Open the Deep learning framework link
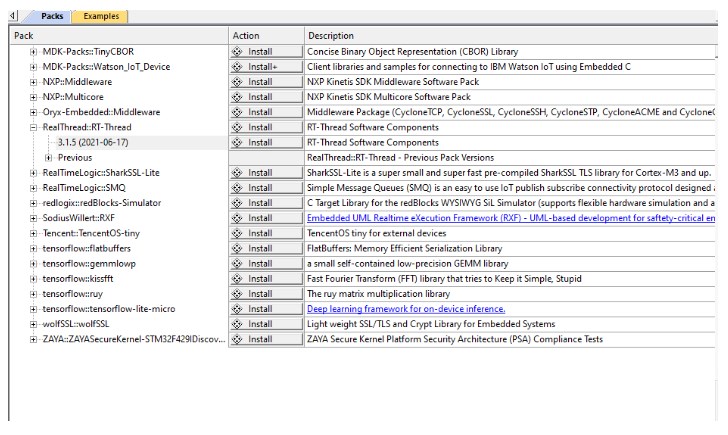The height and width of the screenshot is (435, 728). pyautogui.click(x=406, y=309)
